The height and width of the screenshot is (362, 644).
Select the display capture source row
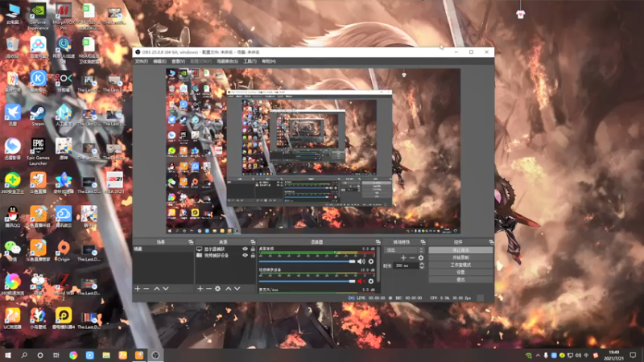tap(226, 249)
